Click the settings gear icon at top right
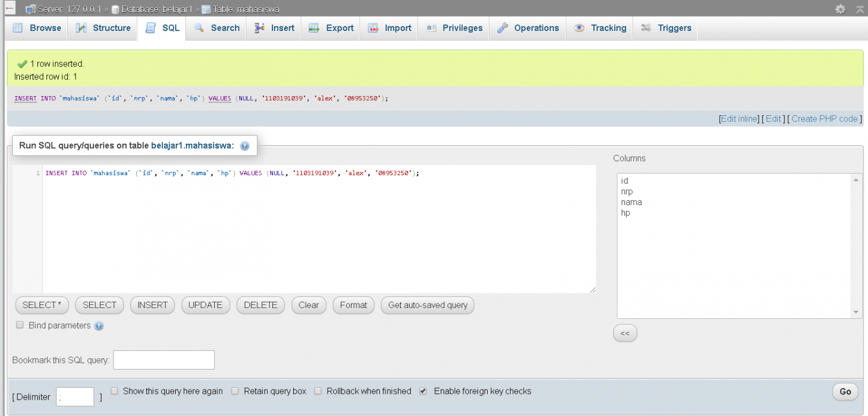The width and height of the screenshot is (868, 416). (x=840, y=9)
